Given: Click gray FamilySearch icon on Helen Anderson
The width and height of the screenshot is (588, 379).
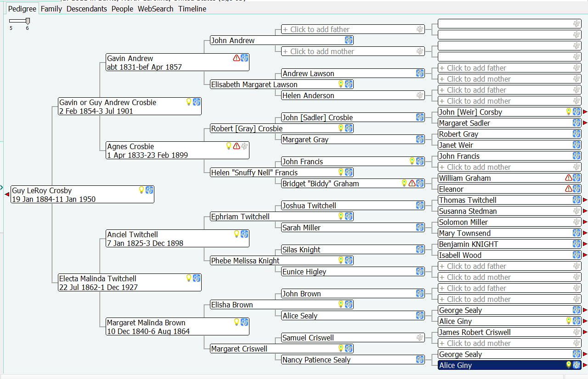Looking at the screenshot, I should [x=420, y=95].
